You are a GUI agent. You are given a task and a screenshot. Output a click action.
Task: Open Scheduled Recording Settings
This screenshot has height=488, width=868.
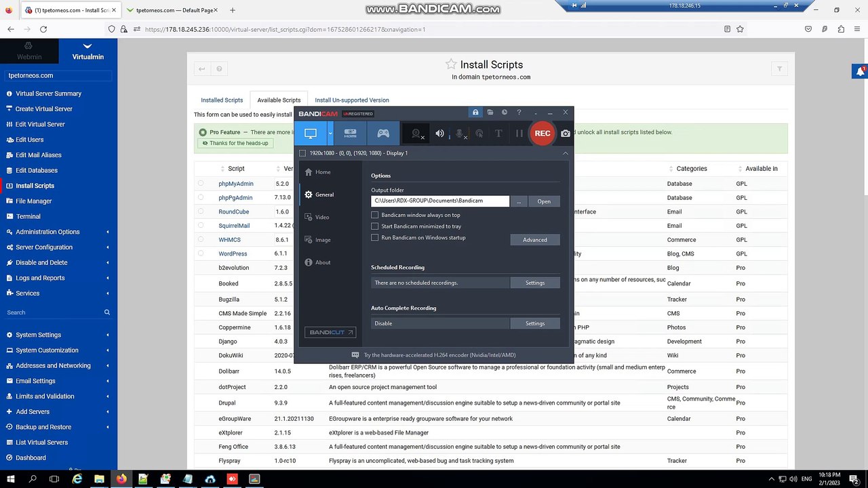tap(535, 283)
